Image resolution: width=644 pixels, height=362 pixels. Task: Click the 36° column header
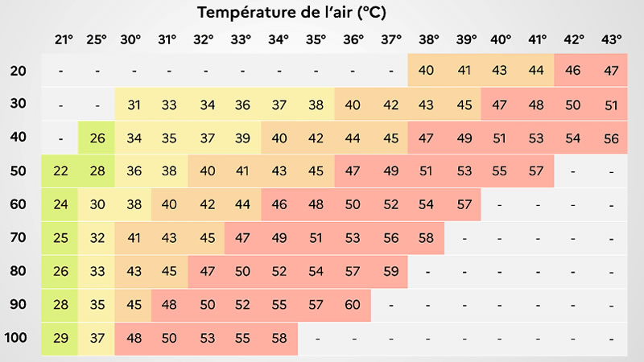[353, 39]
